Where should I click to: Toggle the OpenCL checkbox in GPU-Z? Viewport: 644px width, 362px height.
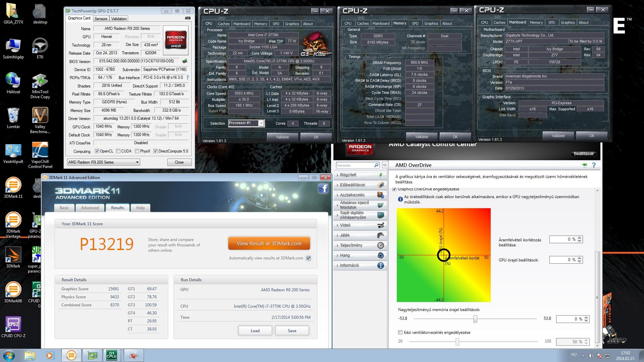tap(97, 151)
